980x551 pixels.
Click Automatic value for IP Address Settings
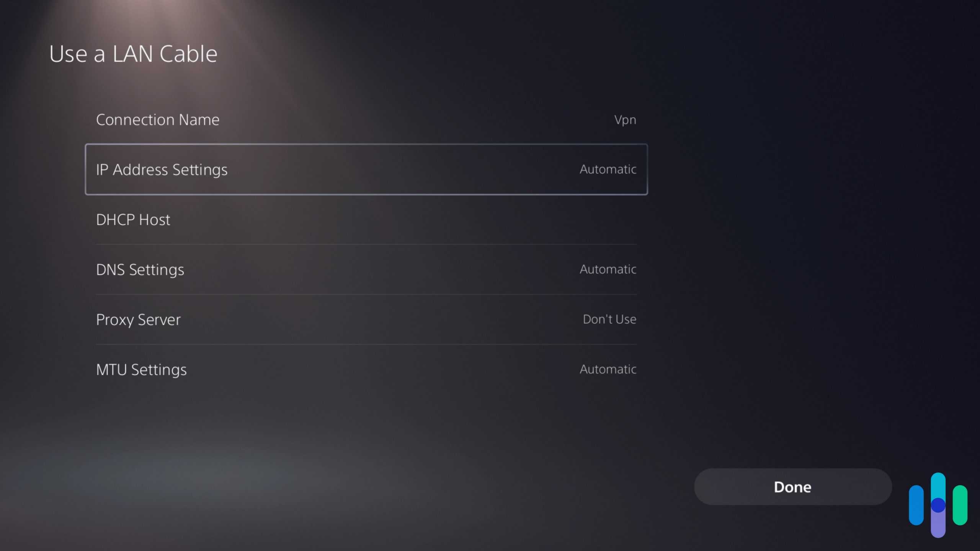[608, 169]
